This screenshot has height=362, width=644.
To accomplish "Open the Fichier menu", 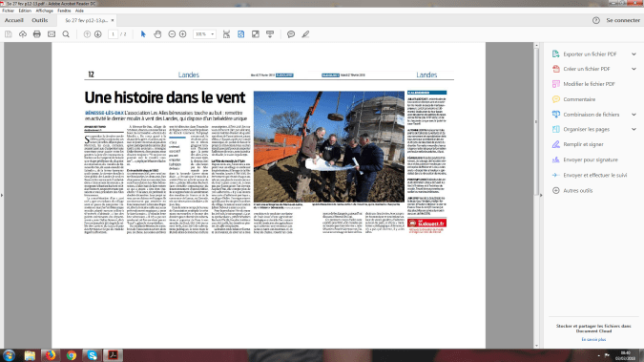I will click(9, 11).
